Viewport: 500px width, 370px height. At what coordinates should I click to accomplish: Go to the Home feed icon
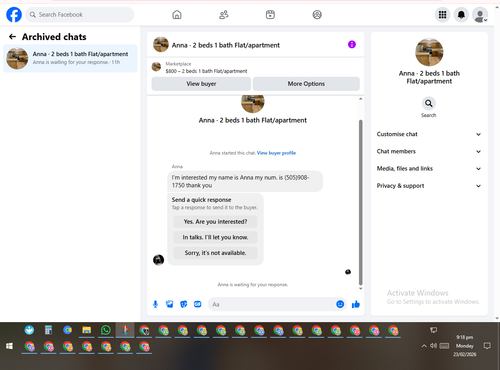coord(177,15)
